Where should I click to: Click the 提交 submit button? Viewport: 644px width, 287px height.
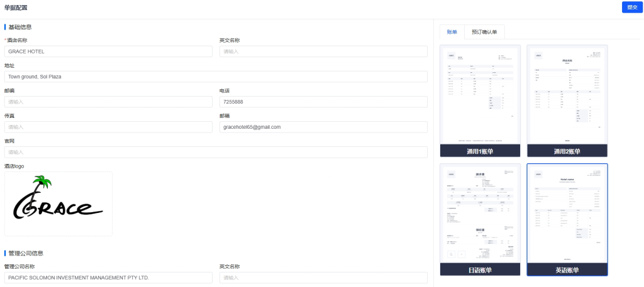click(631, 7)
